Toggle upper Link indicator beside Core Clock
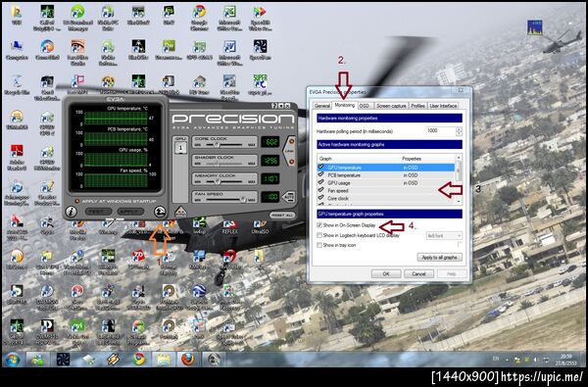Screen dimensions: 588x387 (291, 142)
